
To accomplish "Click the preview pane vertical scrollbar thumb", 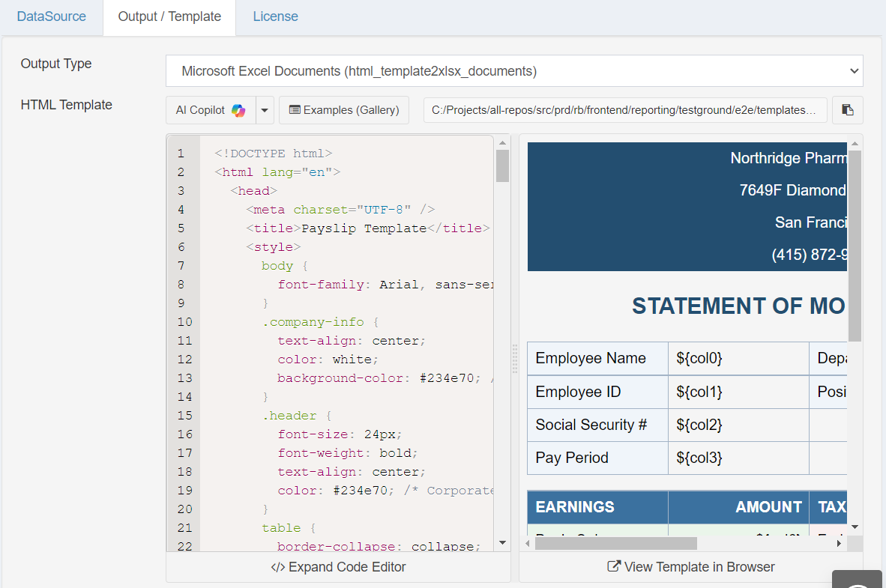I will click(855, 246).
